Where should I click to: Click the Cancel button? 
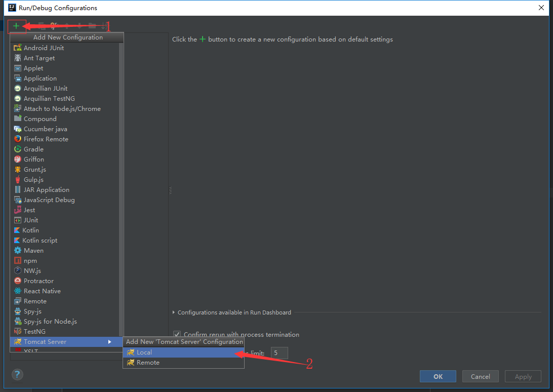(481, 376)
